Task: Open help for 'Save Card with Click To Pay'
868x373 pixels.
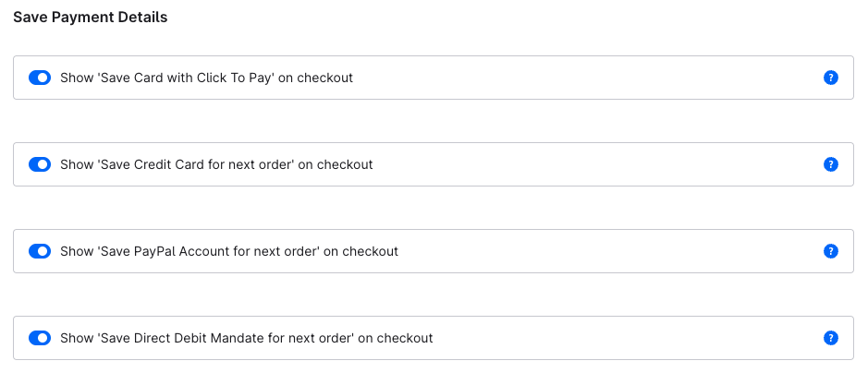Action: 830,78
